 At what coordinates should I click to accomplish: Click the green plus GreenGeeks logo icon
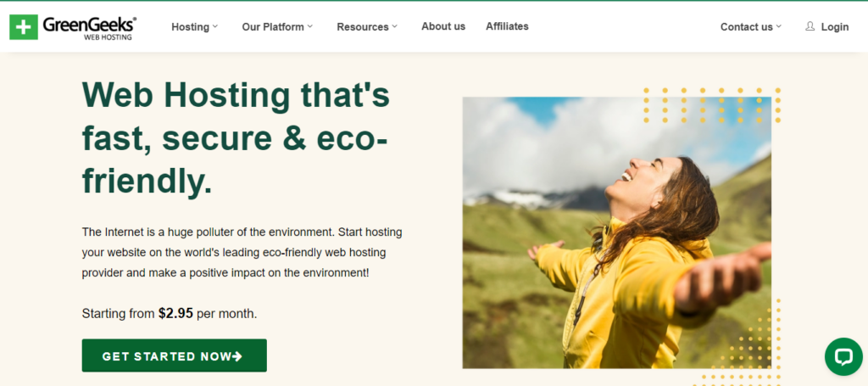coord(24,27)
